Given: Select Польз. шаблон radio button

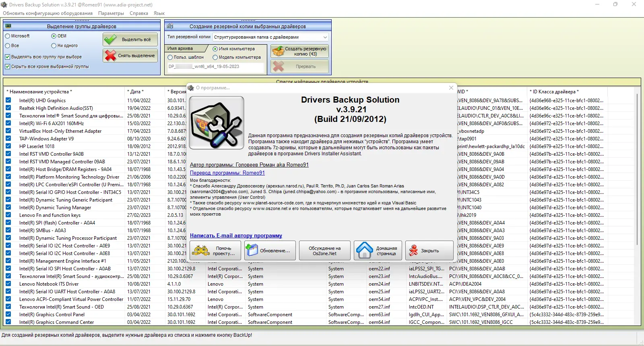Looking at the screenshot, I should click(170, 57).
